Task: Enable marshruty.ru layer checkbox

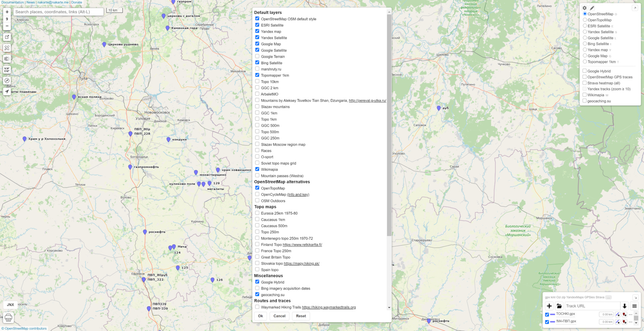Action: 257,69
